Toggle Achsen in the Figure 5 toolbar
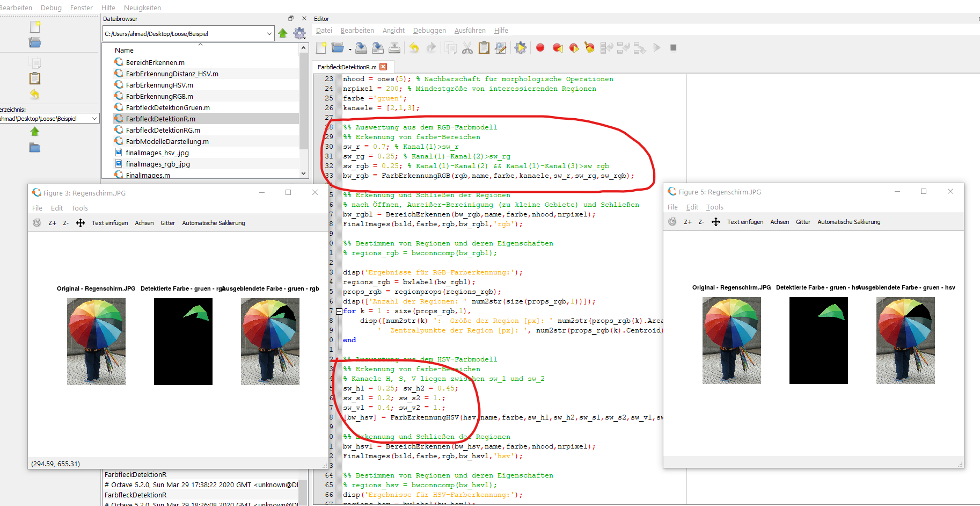980x506 pixels. tap(779, 222)
